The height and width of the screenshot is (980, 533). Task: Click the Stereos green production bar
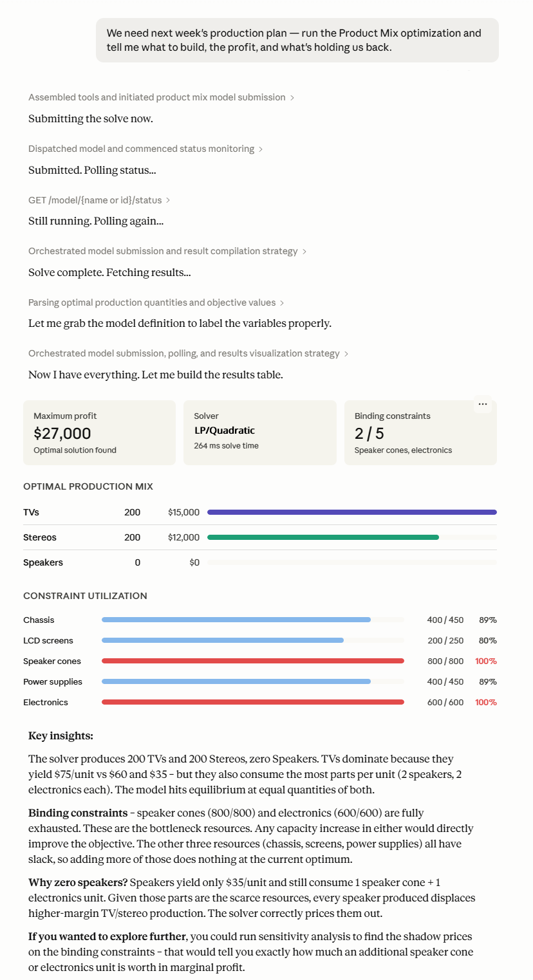(323, 537)
